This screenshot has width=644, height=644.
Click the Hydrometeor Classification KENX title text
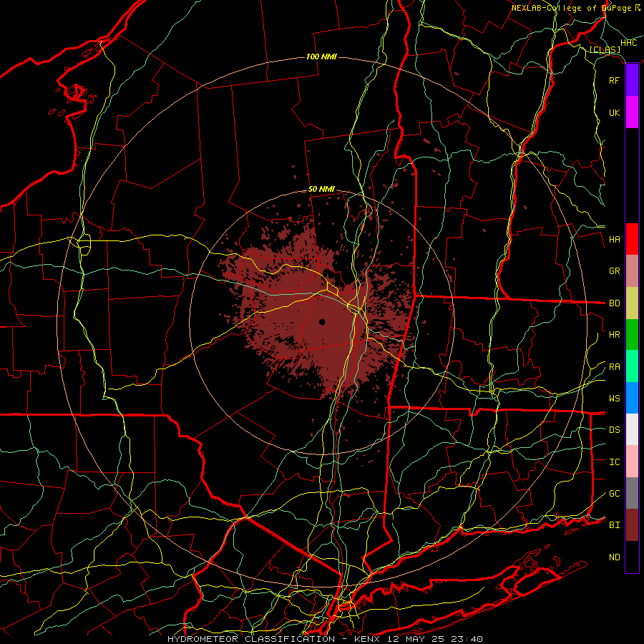pos(325,639)
